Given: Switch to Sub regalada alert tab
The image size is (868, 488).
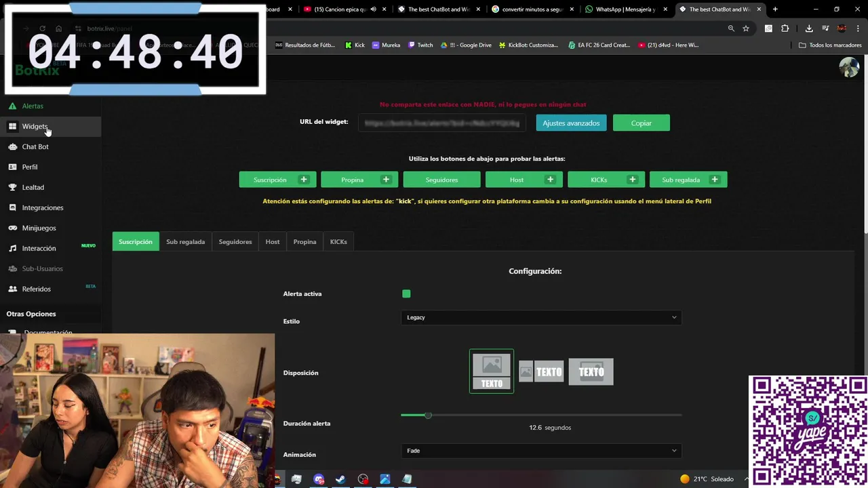Looking at the screenshot, I should pos(185,242).
